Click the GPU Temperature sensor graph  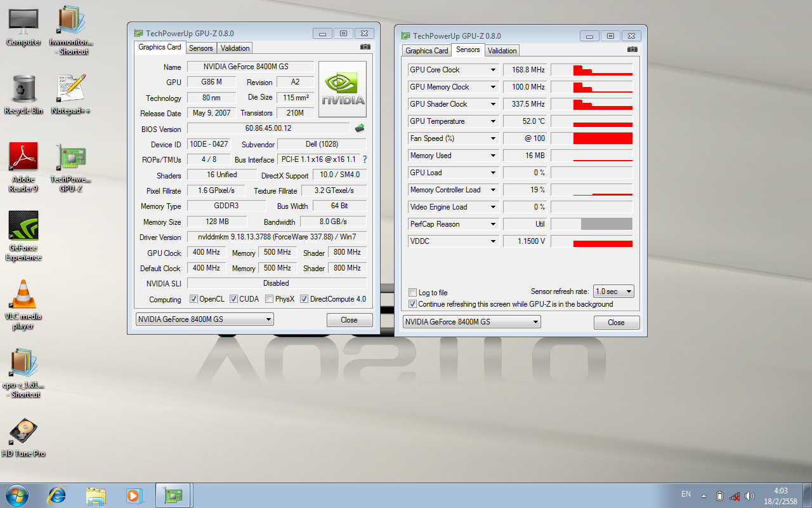(x=592, y=121)
